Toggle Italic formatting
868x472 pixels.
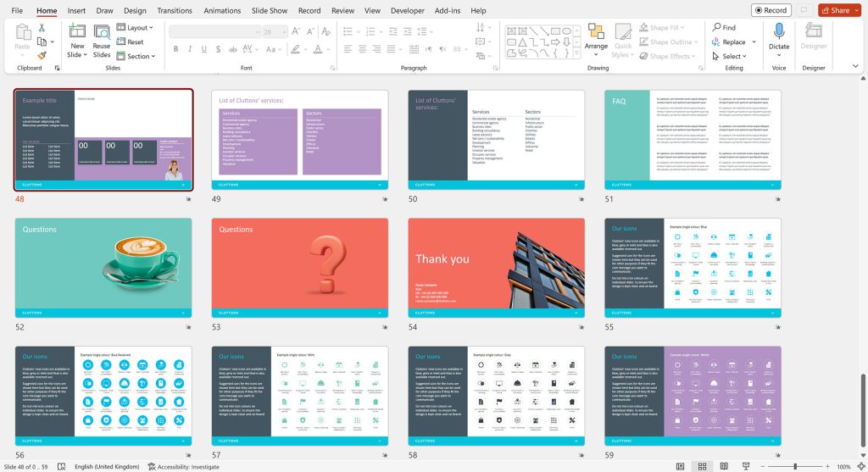point(190,49)
